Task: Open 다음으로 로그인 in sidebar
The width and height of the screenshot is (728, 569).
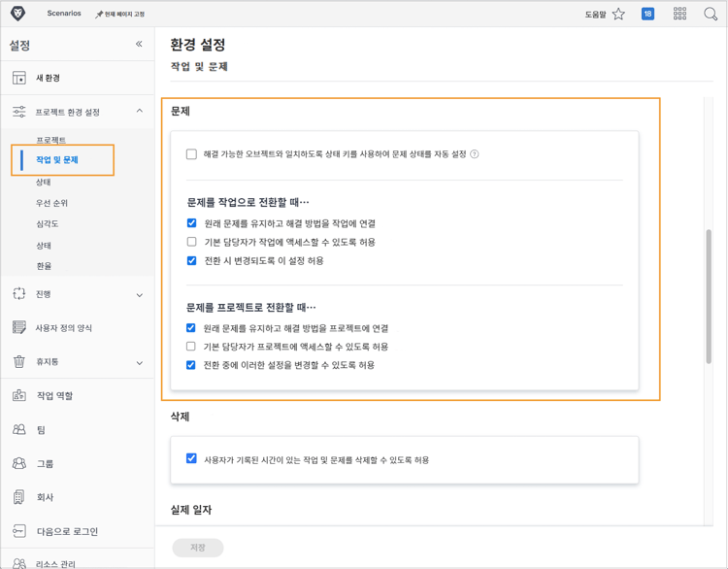Action: coord(67,531)
